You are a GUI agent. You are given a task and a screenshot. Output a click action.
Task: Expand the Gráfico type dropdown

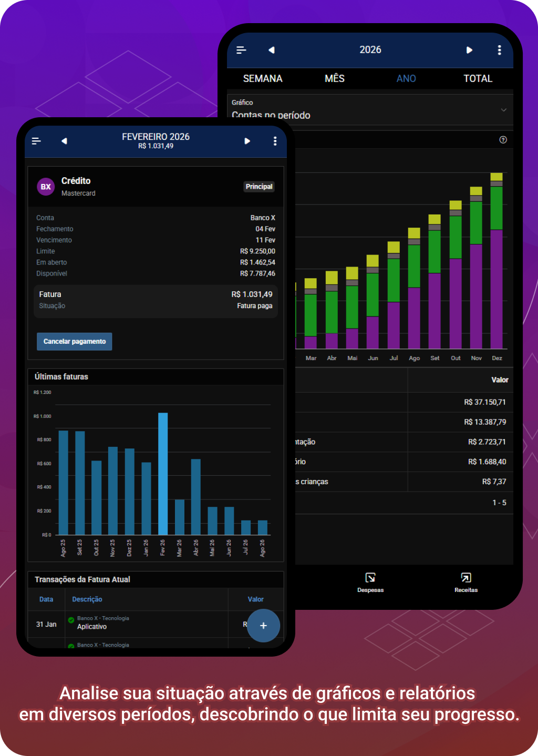click(503, 110)
